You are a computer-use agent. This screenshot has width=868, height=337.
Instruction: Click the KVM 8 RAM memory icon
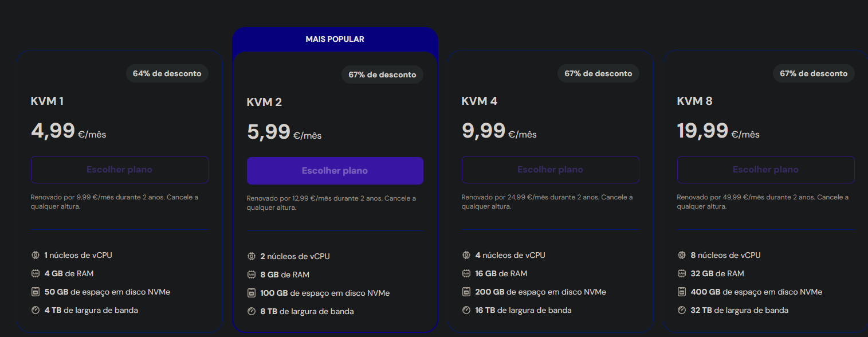682,273
